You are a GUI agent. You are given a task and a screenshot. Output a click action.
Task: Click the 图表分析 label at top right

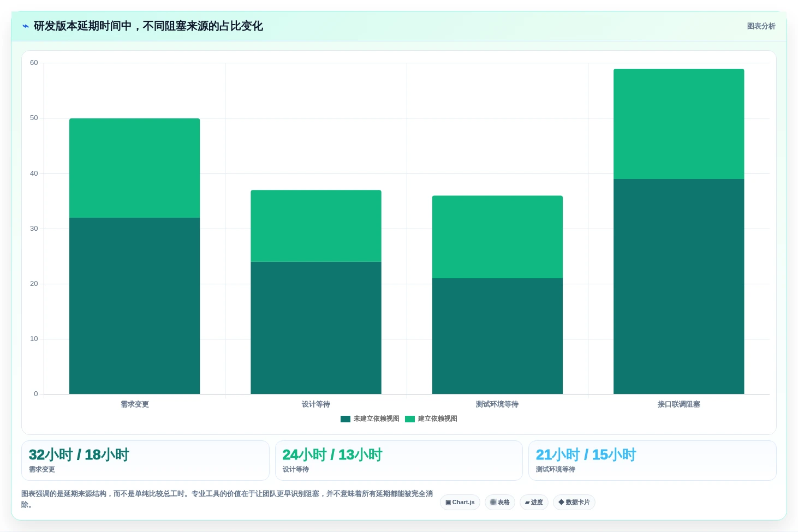[x=761, y=26]
